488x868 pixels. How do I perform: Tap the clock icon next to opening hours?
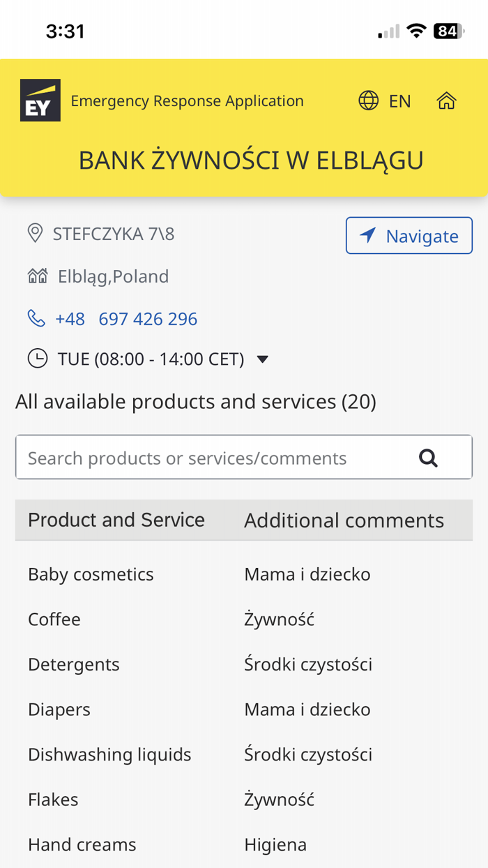click(39, 357)
